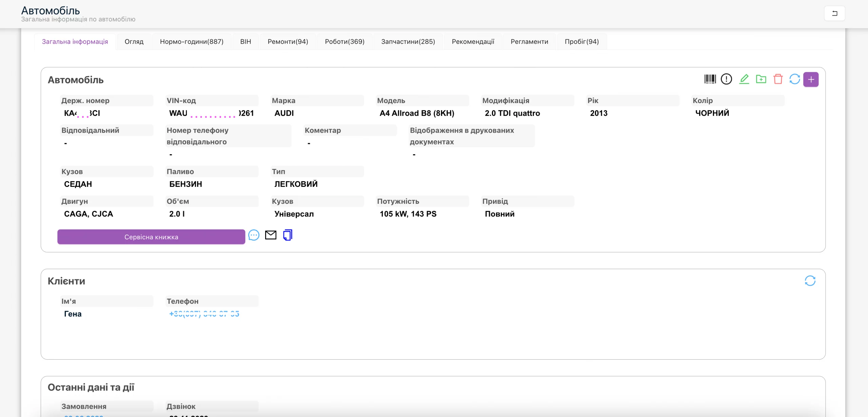Go to Ремонти(94) tab

(x=288, y=42)
